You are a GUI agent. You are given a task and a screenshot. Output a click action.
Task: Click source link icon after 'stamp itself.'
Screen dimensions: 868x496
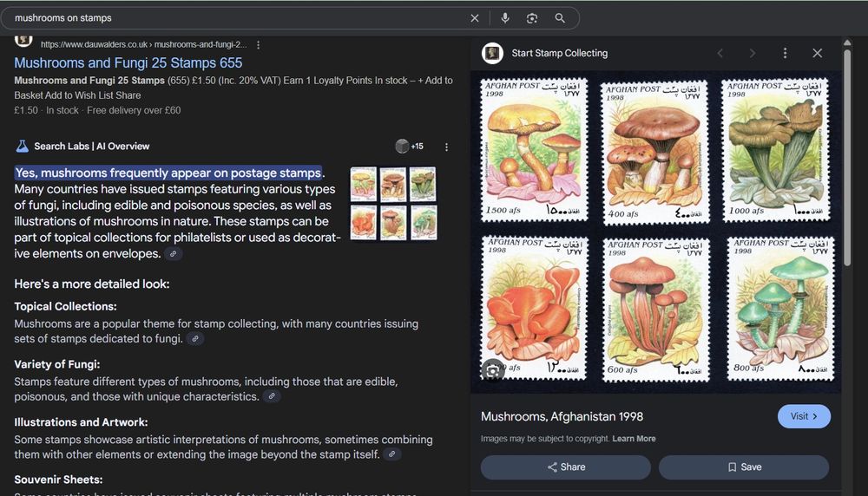[392, 454]
